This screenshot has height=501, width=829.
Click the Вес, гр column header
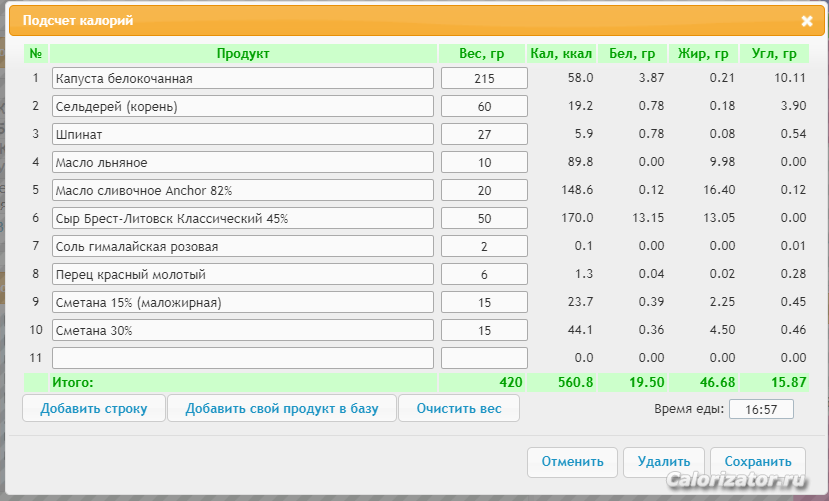pyautogui.click(x=482, y=53)
